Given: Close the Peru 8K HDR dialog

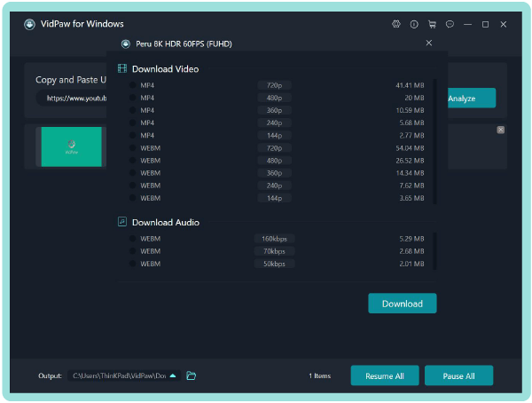Looking at the screenshot, I should 429,43.
